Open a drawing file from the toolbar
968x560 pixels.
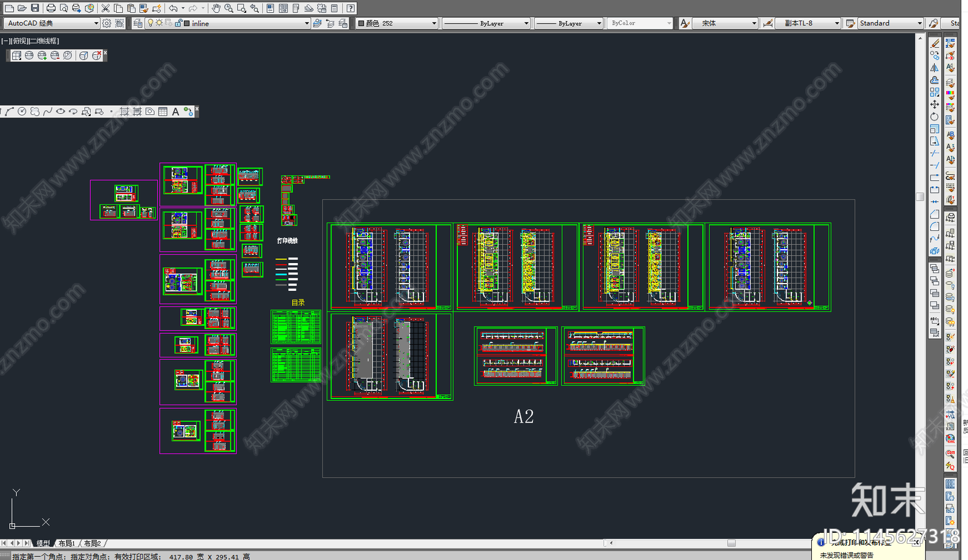click(x=22, y=8)
